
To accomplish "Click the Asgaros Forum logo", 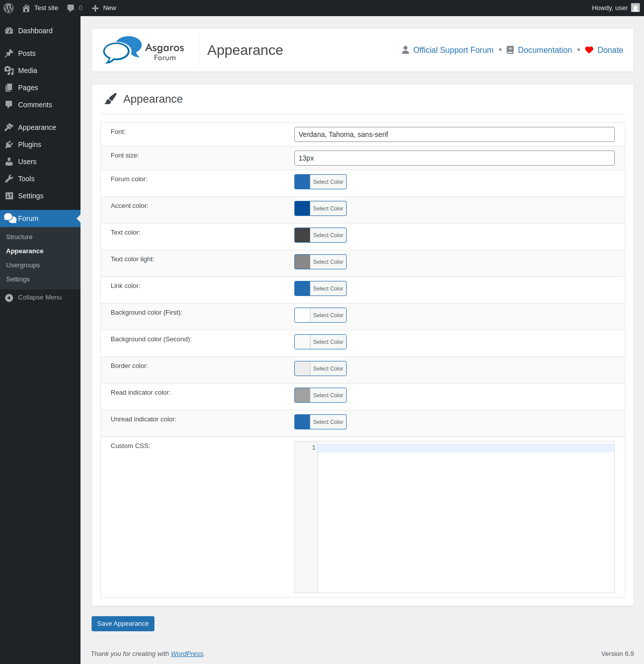I will [144, 50].
